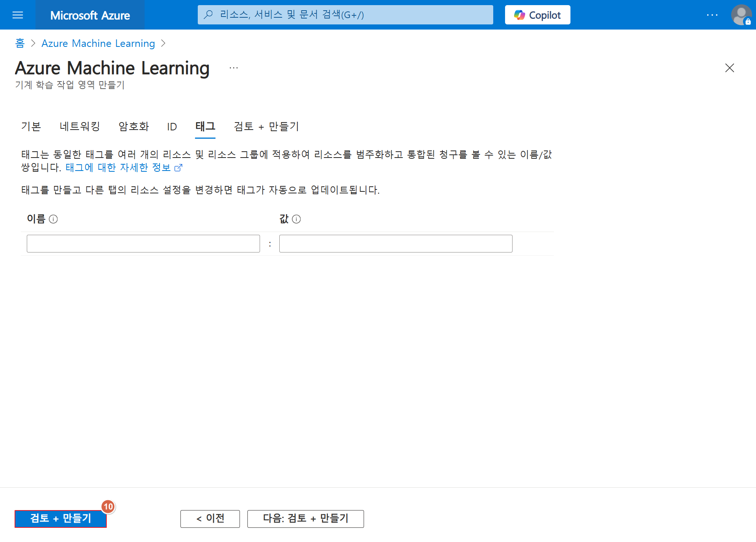Click the blue 검토 + 만들기 button
This screenshot has height=542, width=756.
pos(61,518)
